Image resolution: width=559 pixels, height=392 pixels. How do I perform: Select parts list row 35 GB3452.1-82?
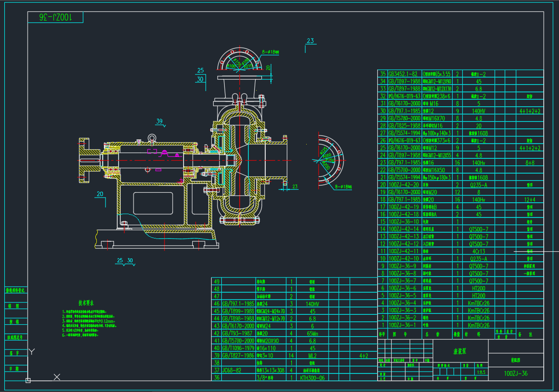[x=403, y=74]
